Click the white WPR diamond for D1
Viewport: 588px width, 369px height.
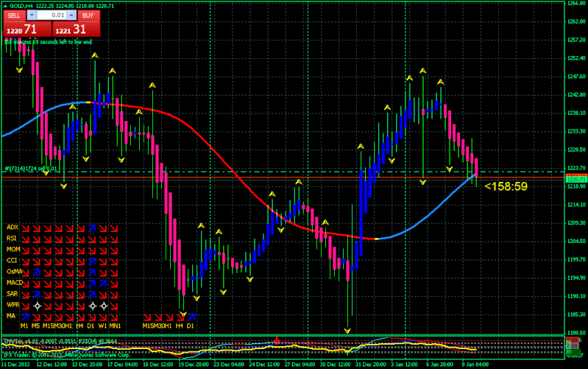[92, 306]
